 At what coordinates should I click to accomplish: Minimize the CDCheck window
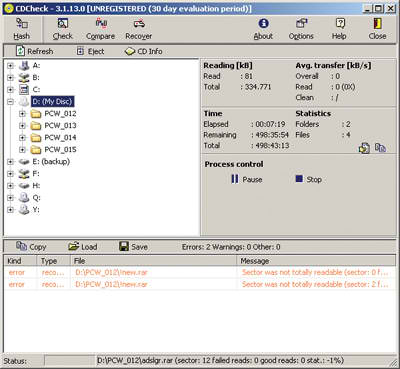tap(367, 9)
